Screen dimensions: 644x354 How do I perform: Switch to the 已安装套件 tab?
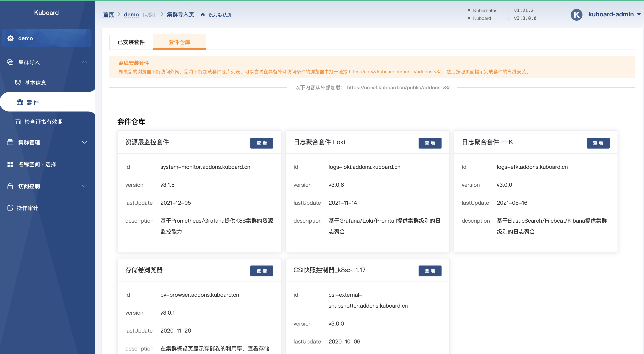(131, 42)
